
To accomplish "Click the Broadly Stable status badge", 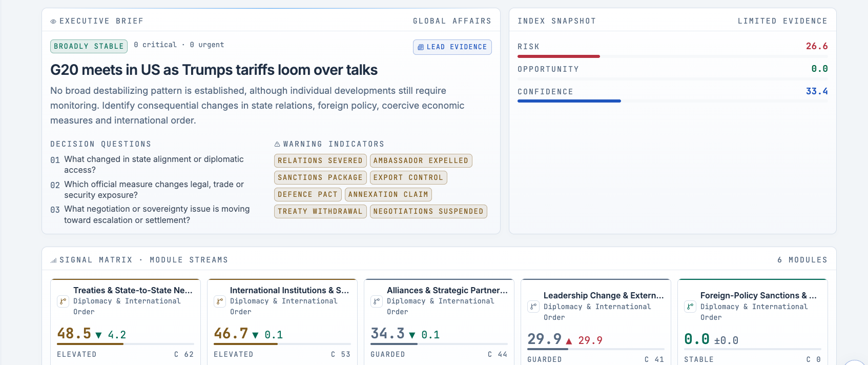I will 89,46.
